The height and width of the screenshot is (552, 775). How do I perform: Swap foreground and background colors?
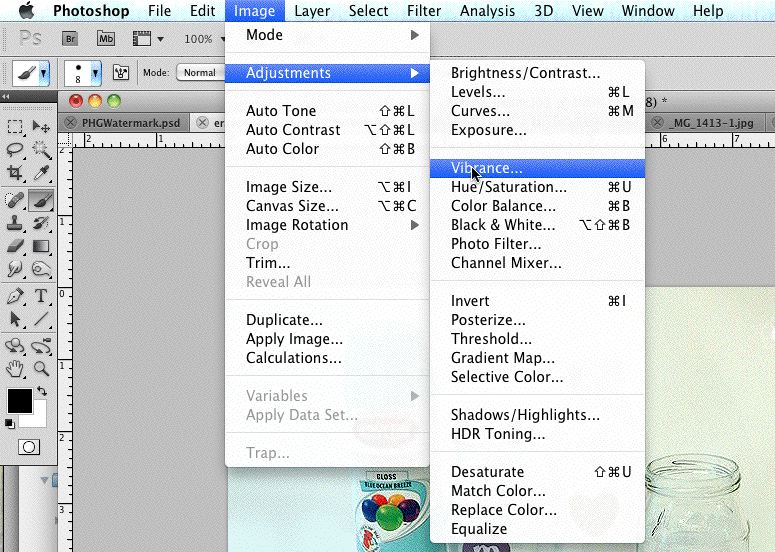[43, 391]
